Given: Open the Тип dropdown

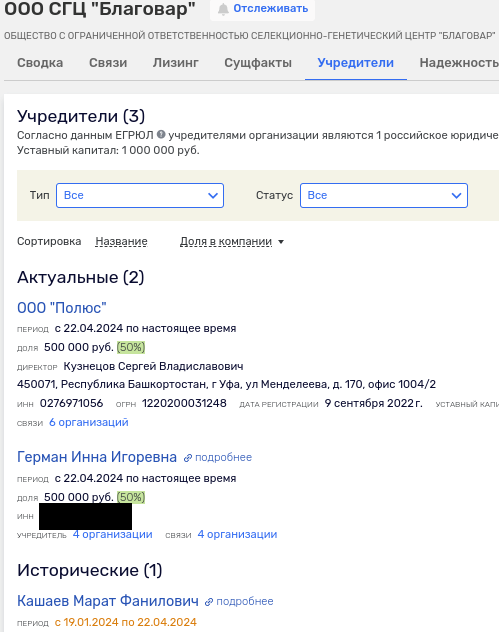Looking at the screenshot, I should click(x=140, y=195).
